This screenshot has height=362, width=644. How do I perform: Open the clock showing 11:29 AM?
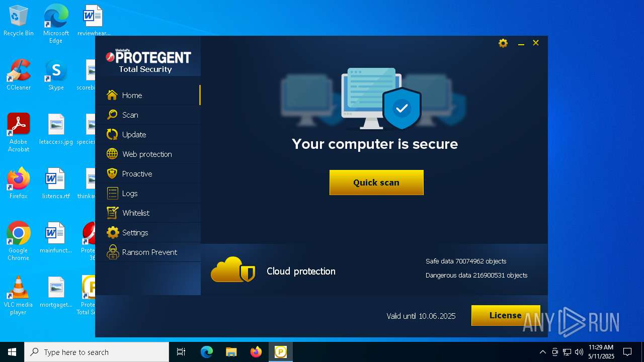pyautogui.click(x=601, y=352)
